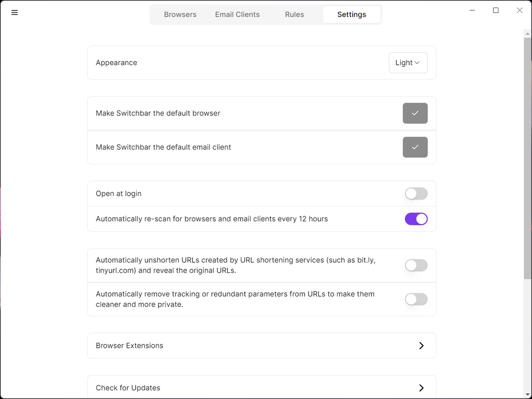Minimize the Switchbar window

[x=472, y=11]
